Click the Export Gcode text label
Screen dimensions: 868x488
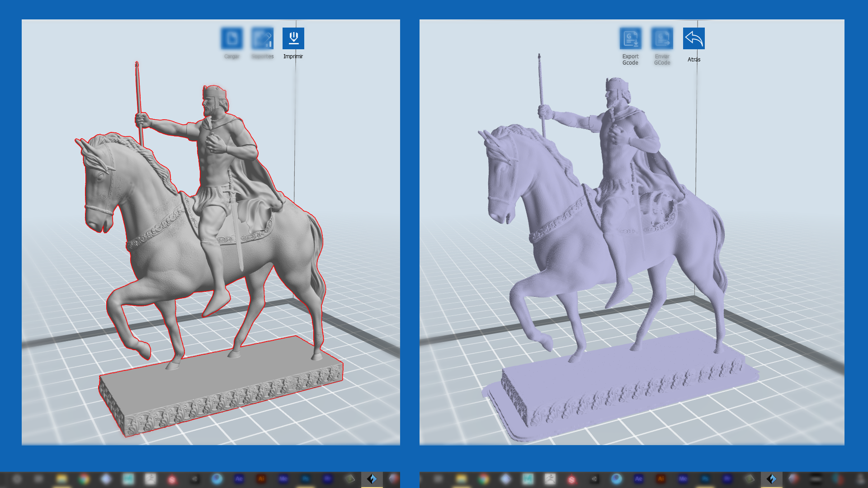coord(630,60)
